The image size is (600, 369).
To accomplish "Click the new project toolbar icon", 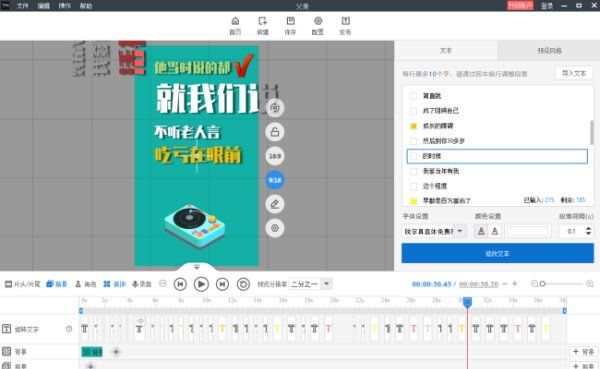I will click(262, 25).
